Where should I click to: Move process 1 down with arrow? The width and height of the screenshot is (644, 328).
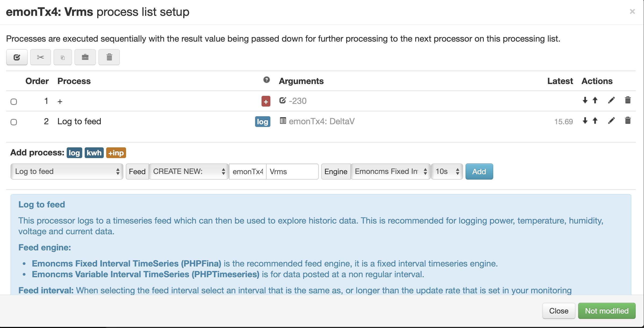point(585,100)
